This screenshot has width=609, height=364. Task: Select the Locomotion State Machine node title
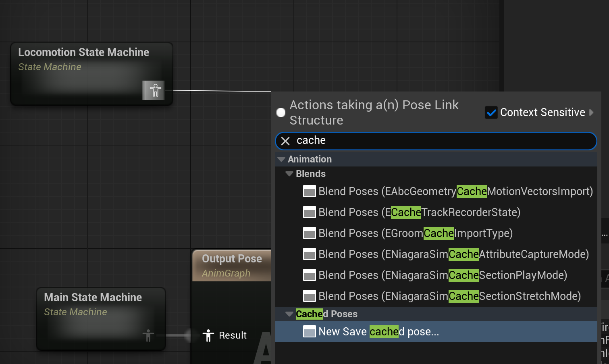click(x=83, y=52)
